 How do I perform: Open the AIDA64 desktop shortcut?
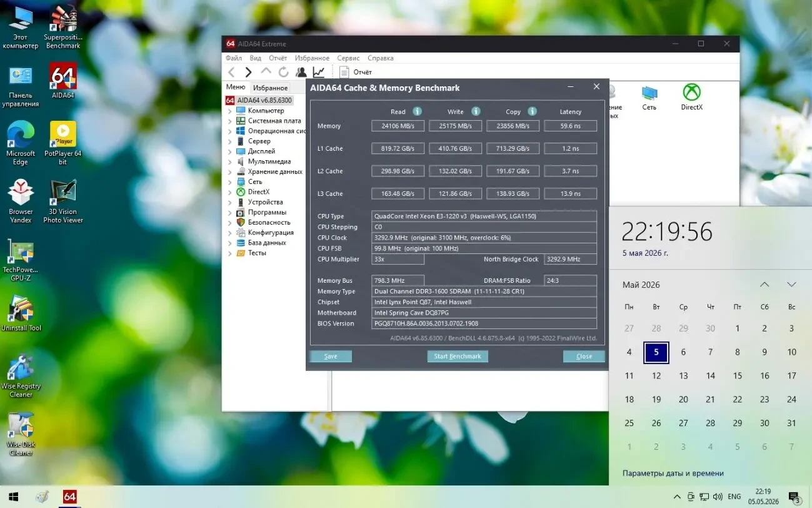tap(63, 81)
